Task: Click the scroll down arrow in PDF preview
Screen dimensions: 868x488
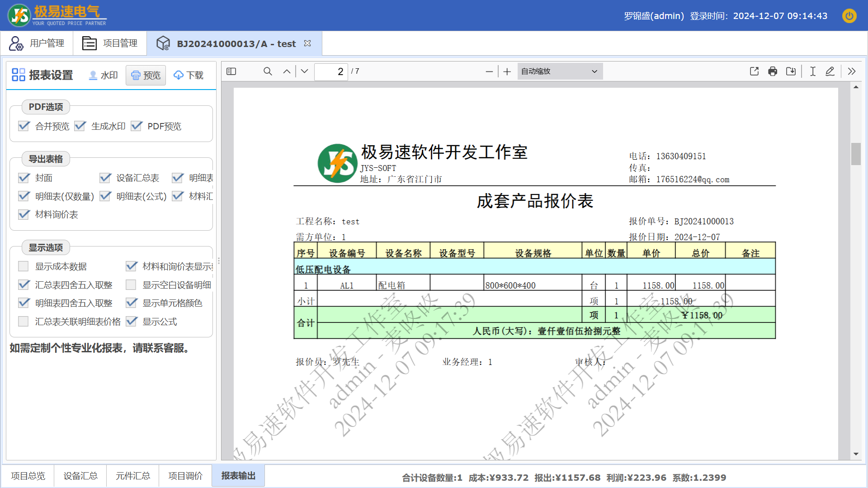Action: (856, 454)
